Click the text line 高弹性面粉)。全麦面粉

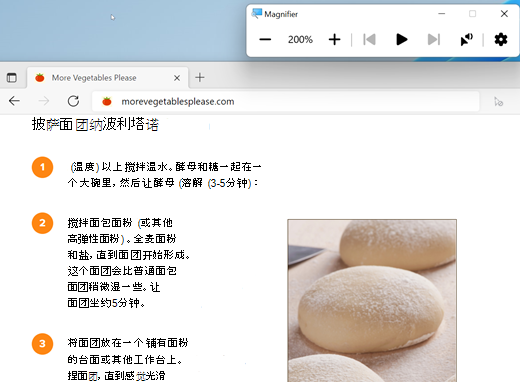coord(122,239)
